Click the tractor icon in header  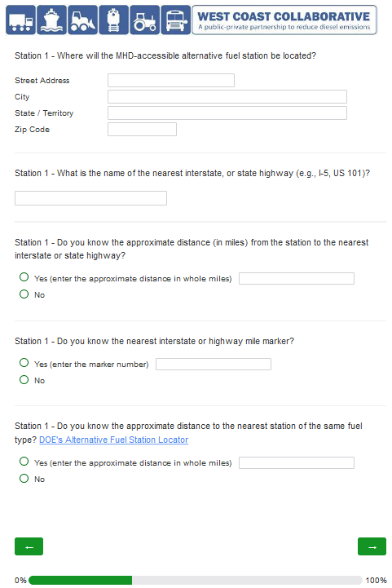coord(145,20)
